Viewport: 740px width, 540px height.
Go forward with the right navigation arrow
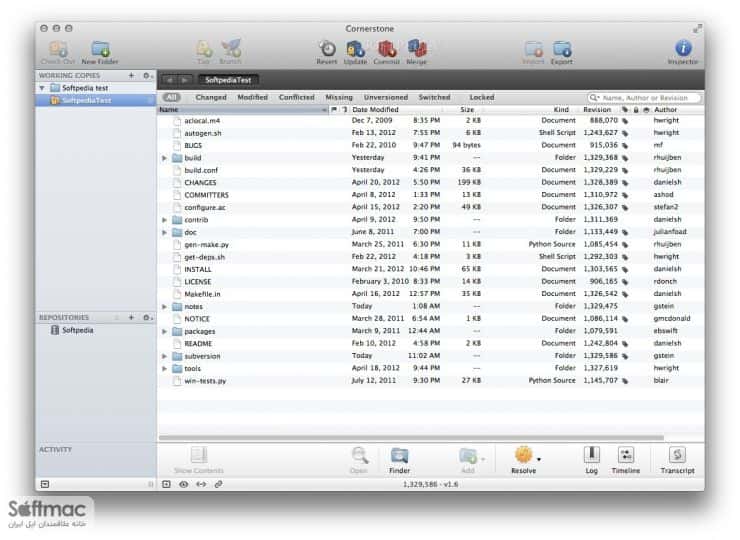[x=185, y=80]
